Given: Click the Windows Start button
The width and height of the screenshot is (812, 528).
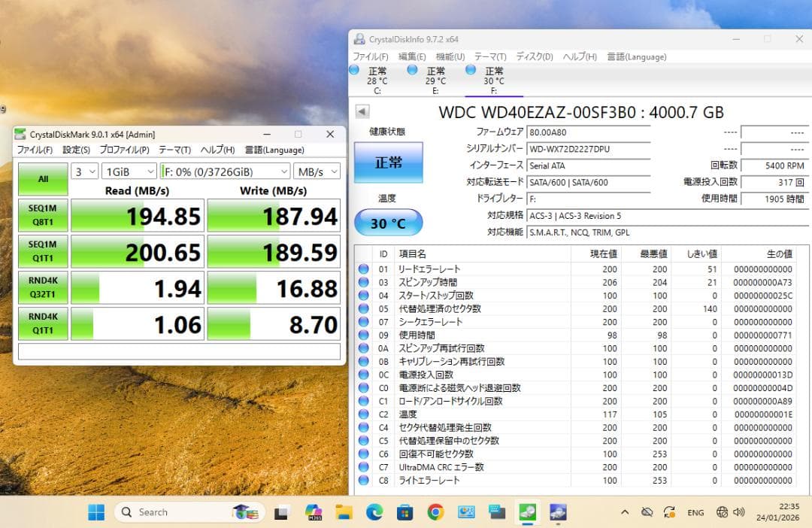Looking at the screenshot, I should [x=95, y=512].
